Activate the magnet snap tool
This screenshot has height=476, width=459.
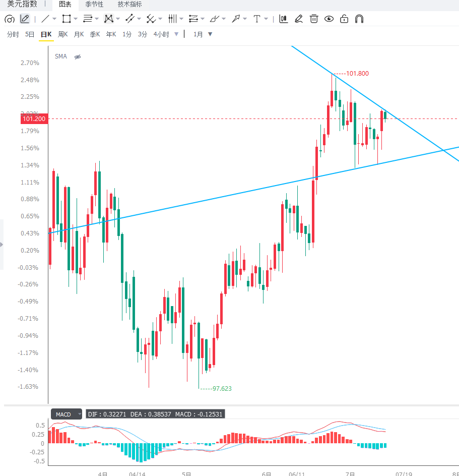click(359, 19)
